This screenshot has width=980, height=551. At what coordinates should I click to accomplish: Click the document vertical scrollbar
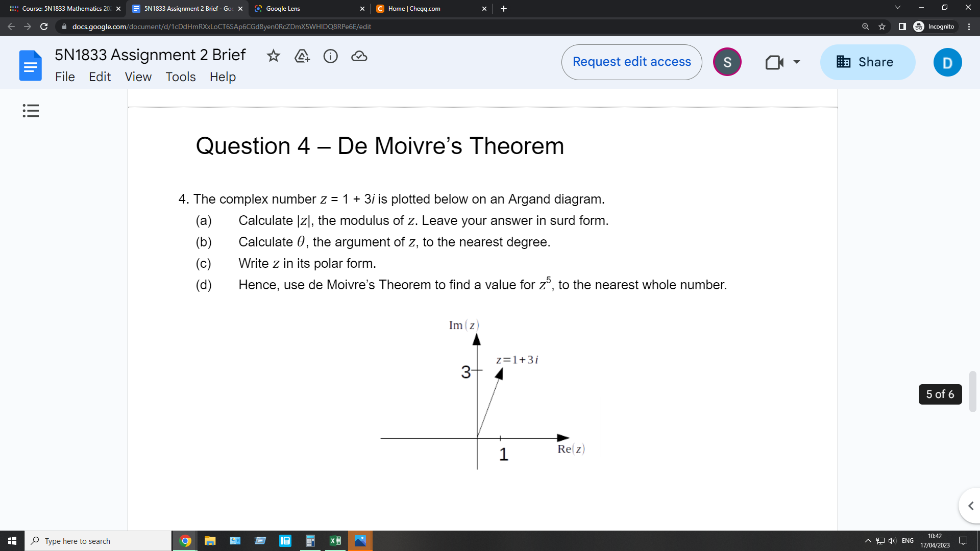pyautogui.click(x=972, y=391)
